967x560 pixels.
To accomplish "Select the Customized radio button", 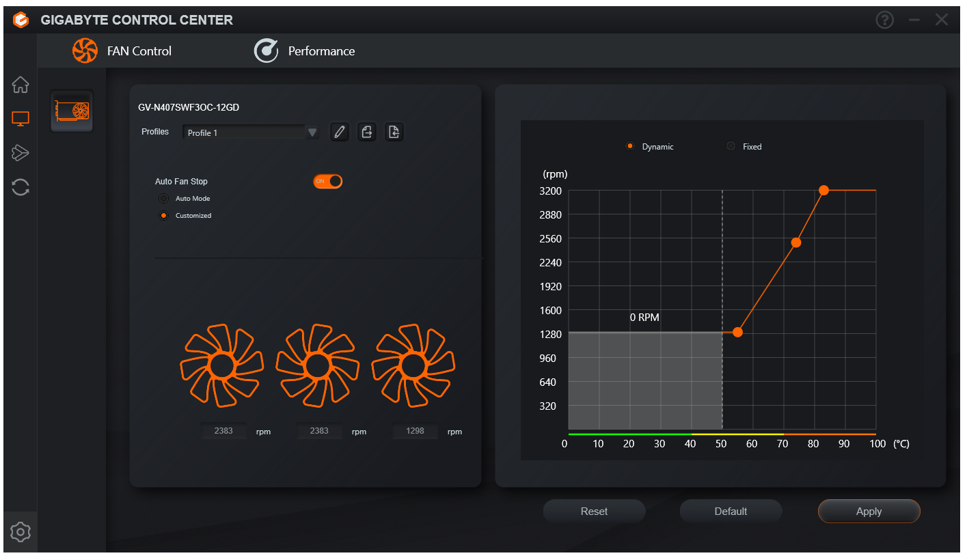I will [x=163, y=216].
